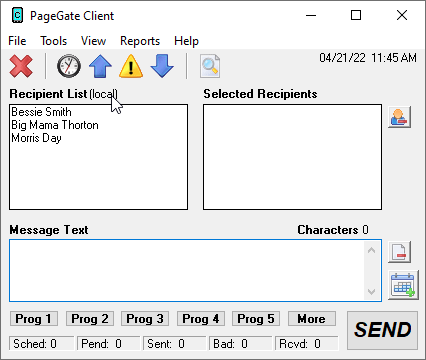The image size is (426, 360).
Task: Open the calendar schedule message icon
Action: [403, 285]
